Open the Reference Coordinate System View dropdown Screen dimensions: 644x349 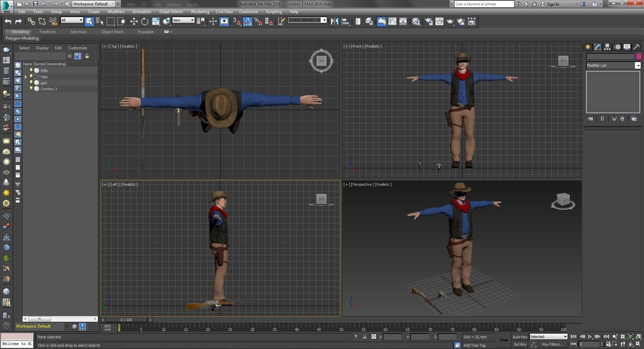183,20
